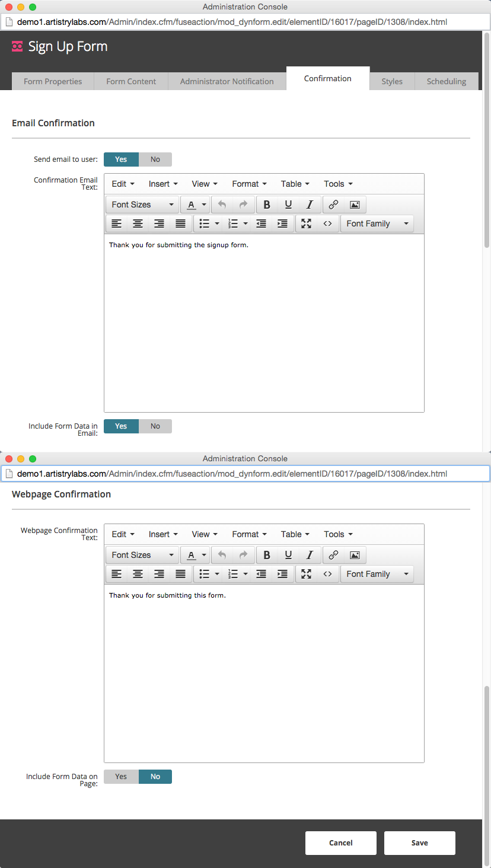The width and height of the screenshot is (491, 868).
Task: Click text color button in Webpage Confirmation editor
Action: tap(191, 555)
